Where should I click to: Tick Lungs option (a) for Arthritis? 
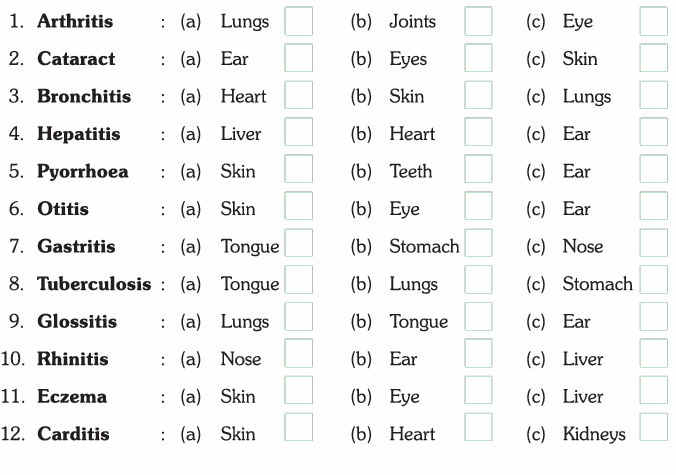[298, 21]
